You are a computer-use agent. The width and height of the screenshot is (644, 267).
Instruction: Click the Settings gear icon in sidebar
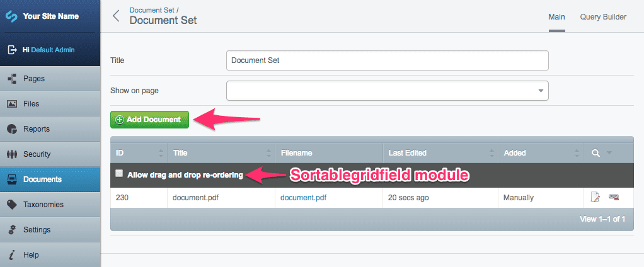[x=11, y=230]
